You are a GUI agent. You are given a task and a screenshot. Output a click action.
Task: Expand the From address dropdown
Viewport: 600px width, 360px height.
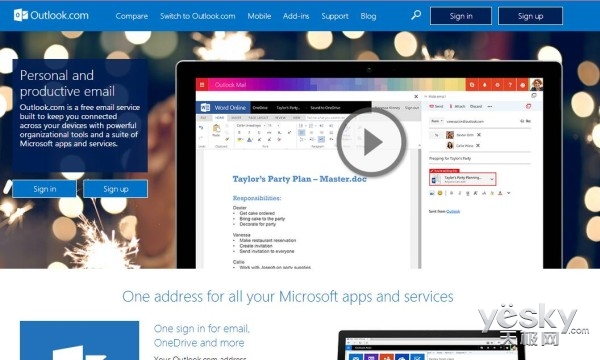[x=436, y=121]
